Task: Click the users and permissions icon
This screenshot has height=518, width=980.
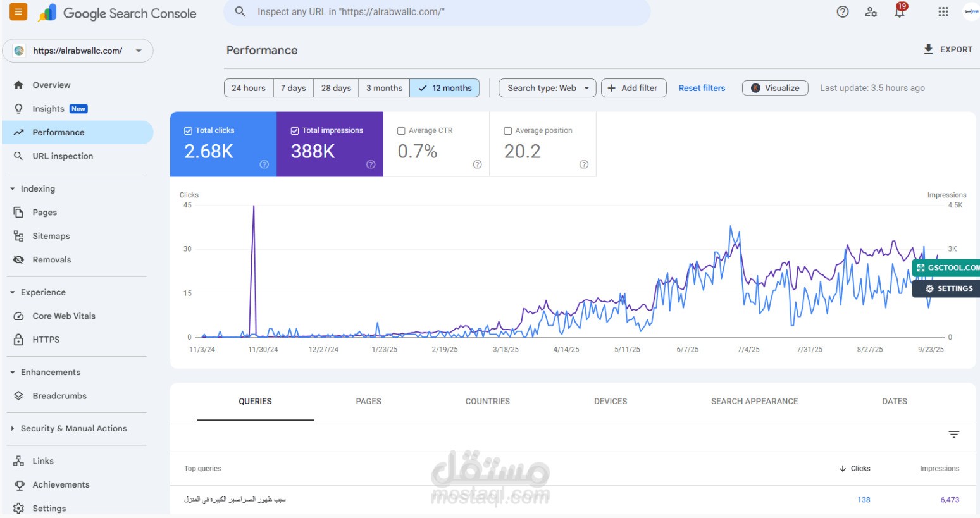Action: 871,12
